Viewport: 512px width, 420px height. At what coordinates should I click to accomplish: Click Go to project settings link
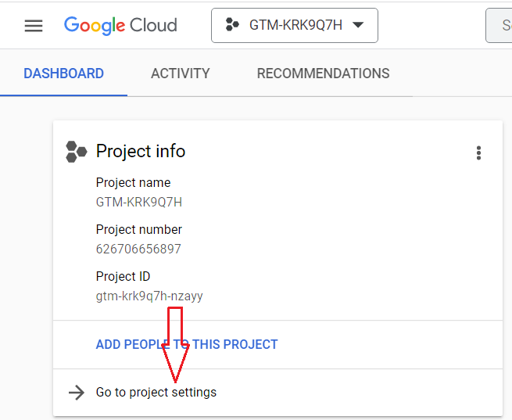pyautogui.click(x=156, y=393)
